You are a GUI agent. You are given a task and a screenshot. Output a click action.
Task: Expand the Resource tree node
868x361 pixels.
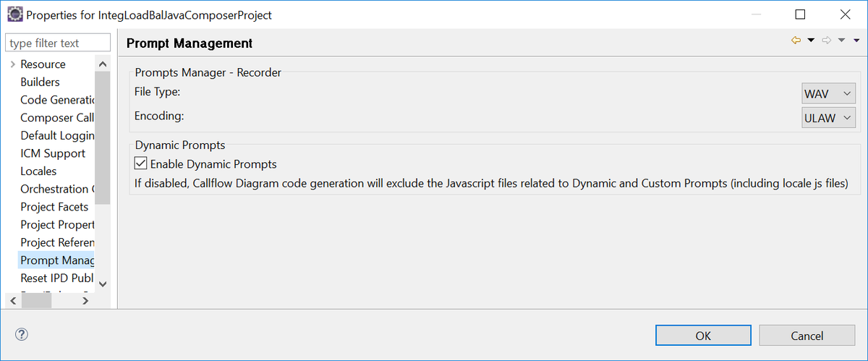pos(13,64)
